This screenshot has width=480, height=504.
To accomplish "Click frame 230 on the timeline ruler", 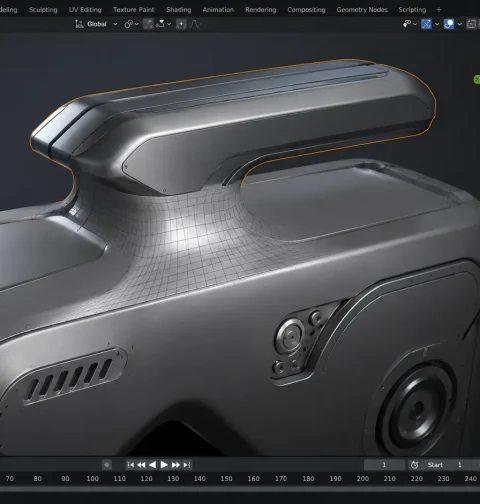I will (443, 479).
